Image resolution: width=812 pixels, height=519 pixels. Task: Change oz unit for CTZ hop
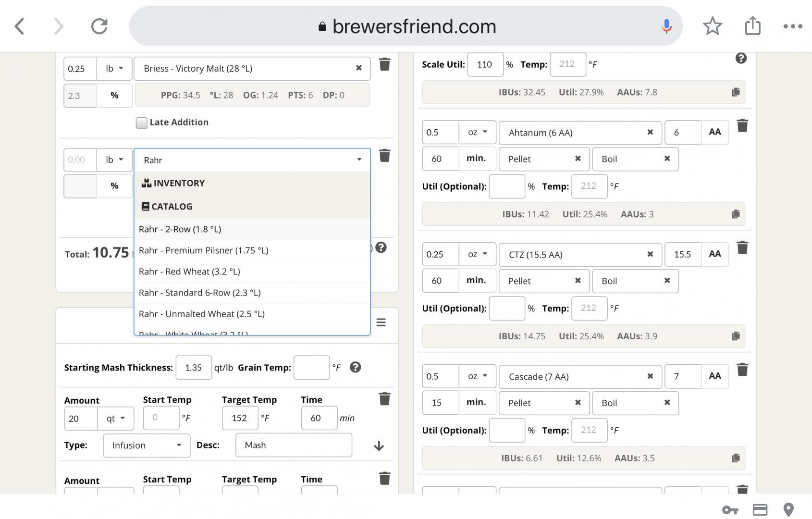point(477,254)
